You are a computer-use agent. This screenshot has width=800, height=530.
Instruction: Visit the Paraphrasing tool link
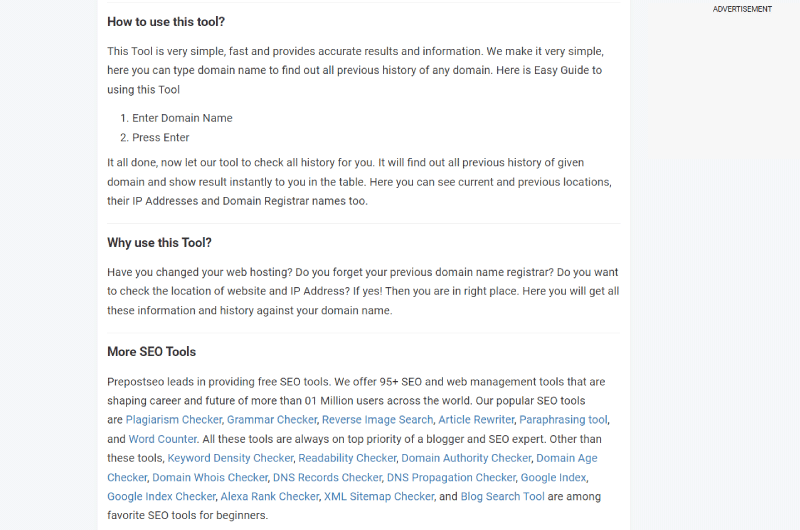point(563,420)
